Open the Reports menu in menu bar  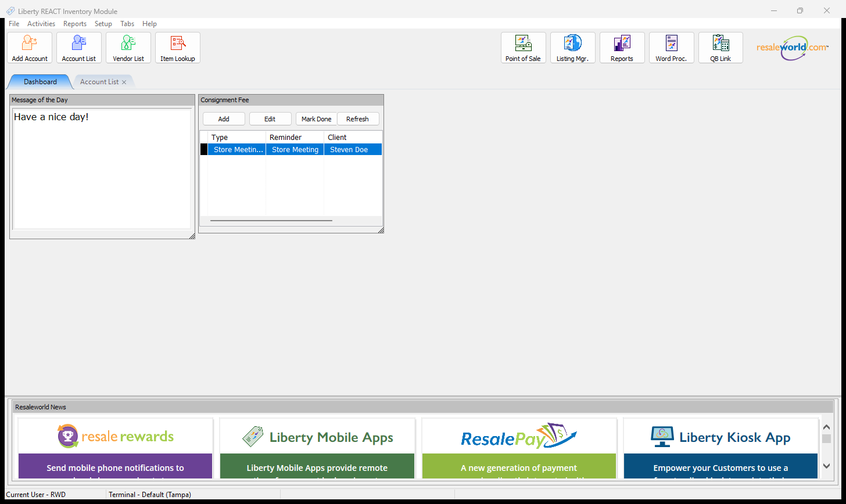coord(75,24)
